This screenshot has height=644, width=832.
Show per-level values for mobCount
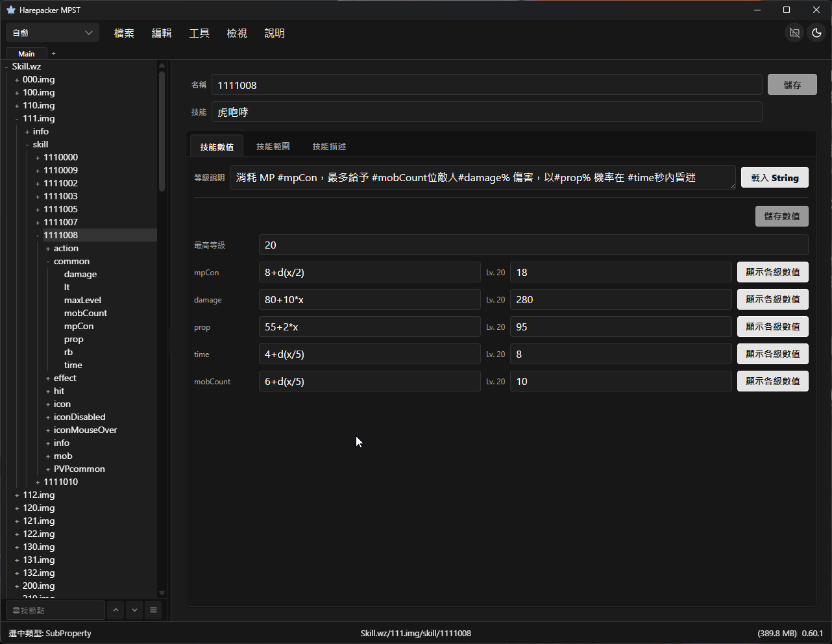click(x=773, y=381)
